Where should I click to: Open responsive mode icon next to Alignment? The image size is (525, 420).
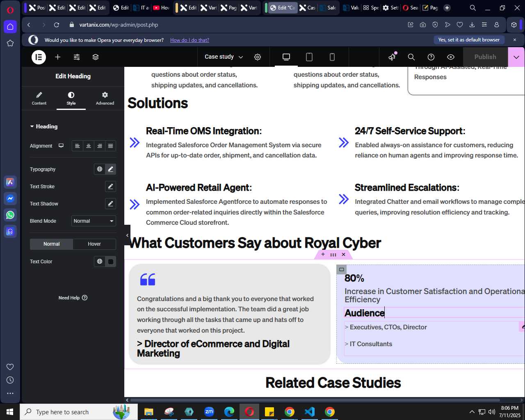coord(61,146)
